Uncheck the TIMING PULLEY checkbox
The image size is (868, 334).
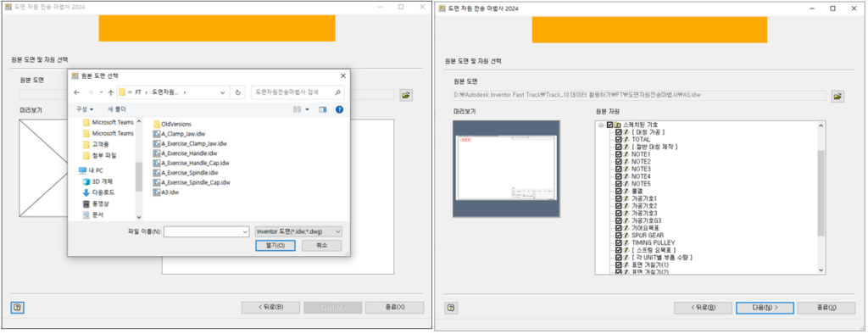point(618,242)
